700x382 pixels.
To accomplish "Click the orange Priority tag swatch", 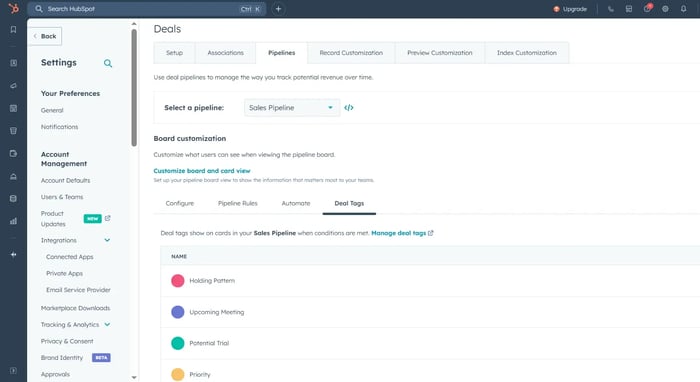I will (x=178, y=374).
